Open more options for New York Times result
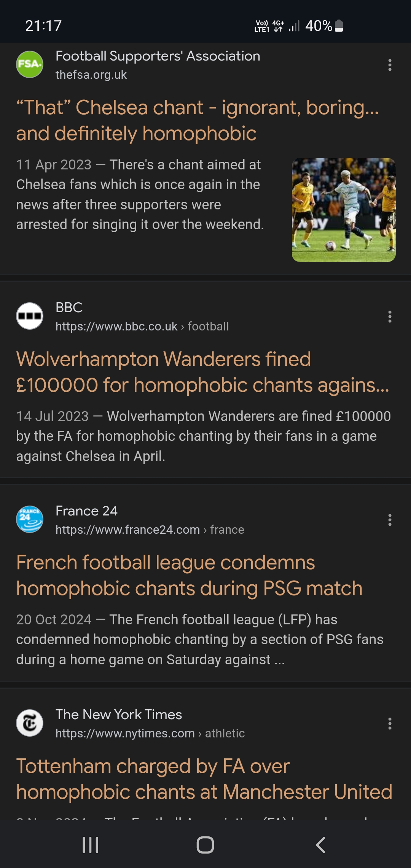 [390, 724]
